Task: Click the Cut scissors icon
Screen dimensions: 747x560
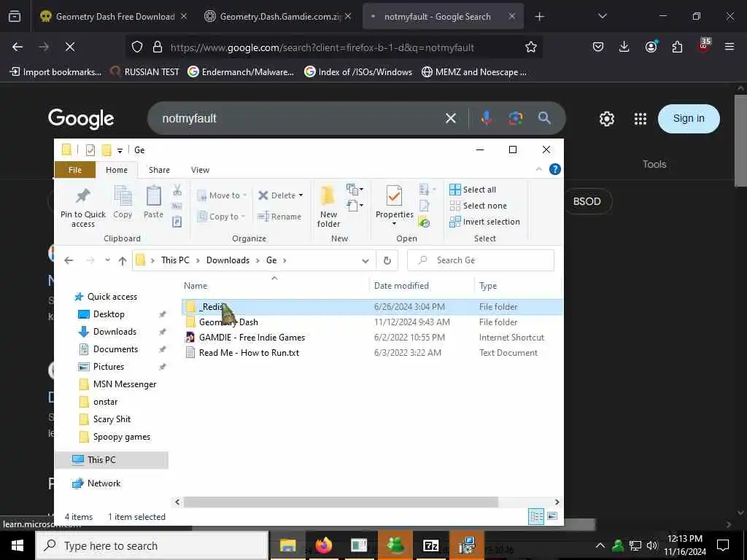Action: point(177,190)
